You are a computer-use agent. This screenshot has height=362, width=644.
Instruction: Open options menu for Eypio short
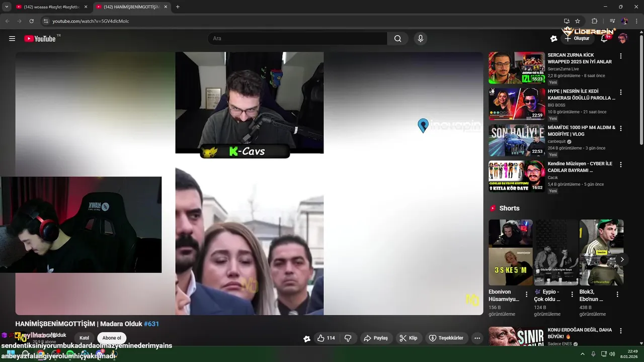tap(572, 294)
